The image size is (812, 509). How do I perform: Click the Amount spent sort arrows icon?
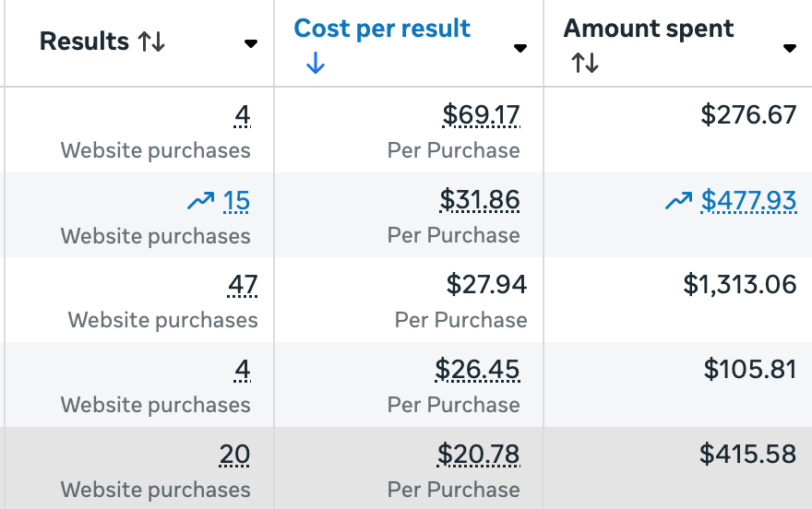[x=585, y=63]
